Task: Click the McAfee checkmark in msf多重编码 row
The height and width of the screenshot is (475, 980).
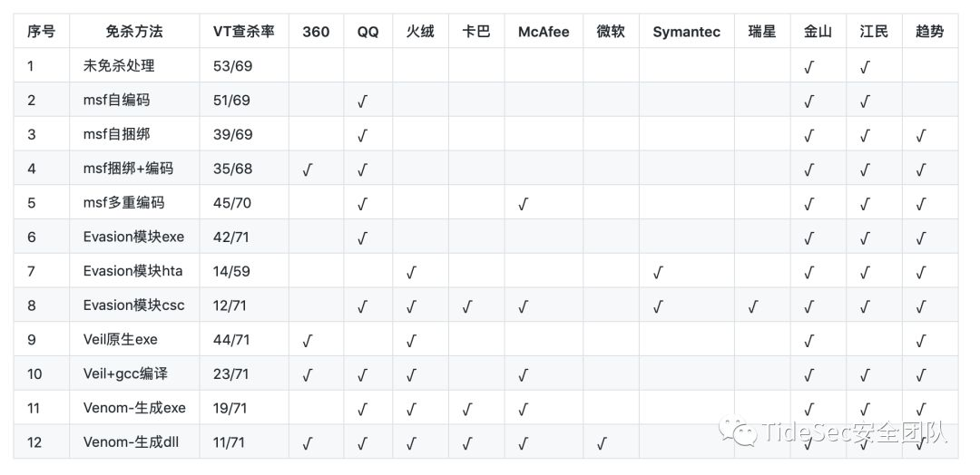Action: tap(524, 204)
